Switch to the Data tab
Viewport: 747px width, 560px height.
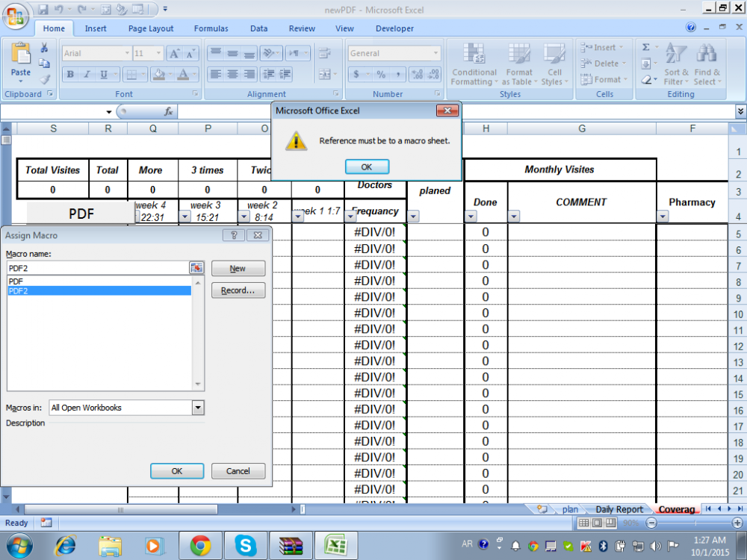(x=258, y=28)
